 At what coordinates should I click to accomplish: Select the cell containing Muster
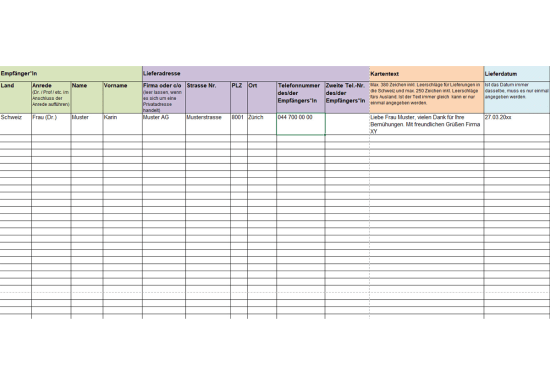(87, 124)
